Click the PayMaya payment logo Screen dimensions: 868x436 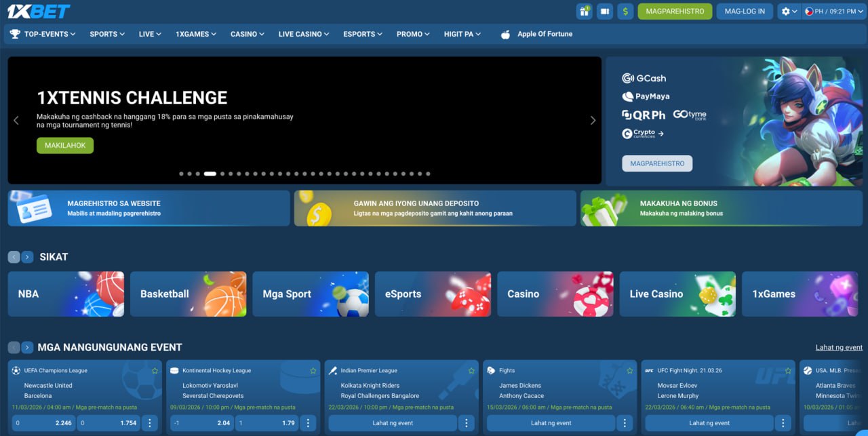[645, 97]
